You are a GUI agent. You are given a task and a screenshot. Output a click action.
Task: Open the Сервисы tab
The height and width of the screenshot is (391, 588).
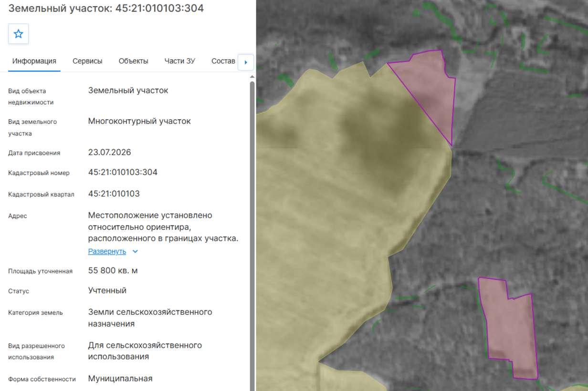[87, 61]
